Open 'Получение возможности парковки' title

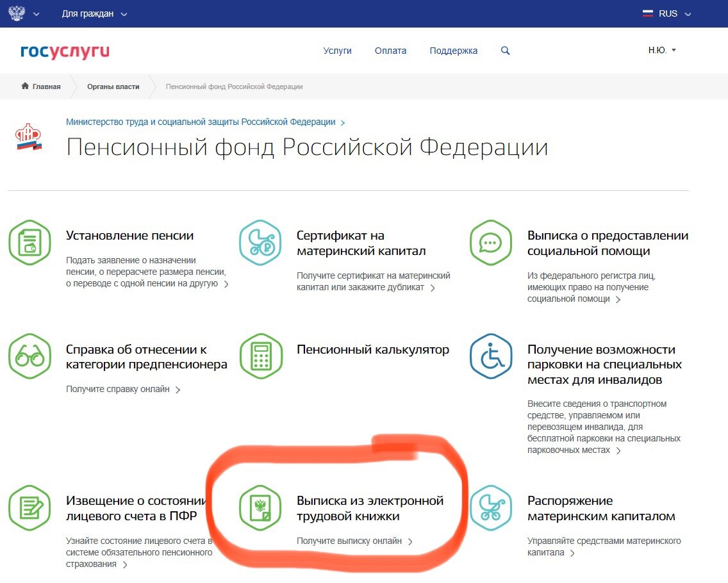point(604,365)
